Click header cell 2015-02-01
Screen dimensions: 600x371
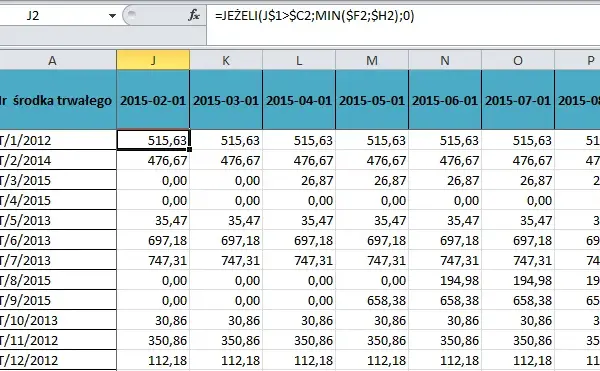tap(153, 100)
